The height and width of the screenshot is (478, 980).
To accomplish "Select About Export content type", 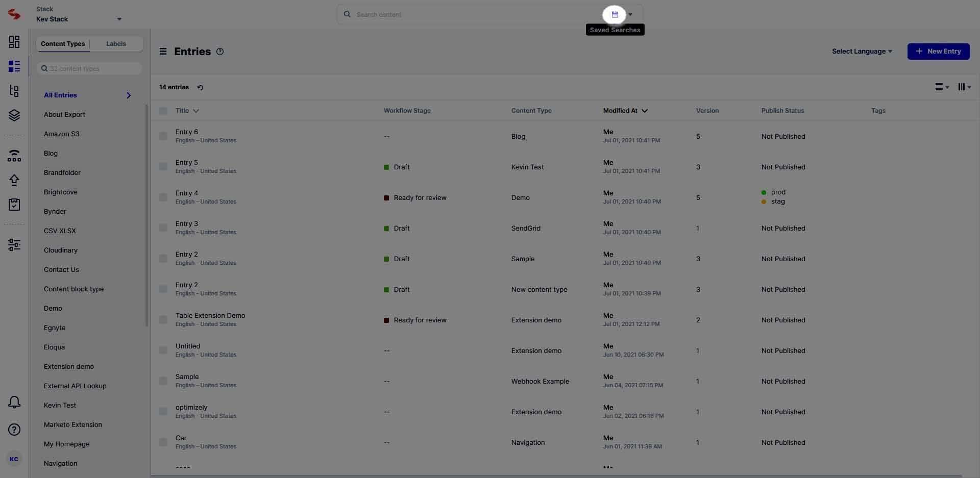I will pos(64,115).
